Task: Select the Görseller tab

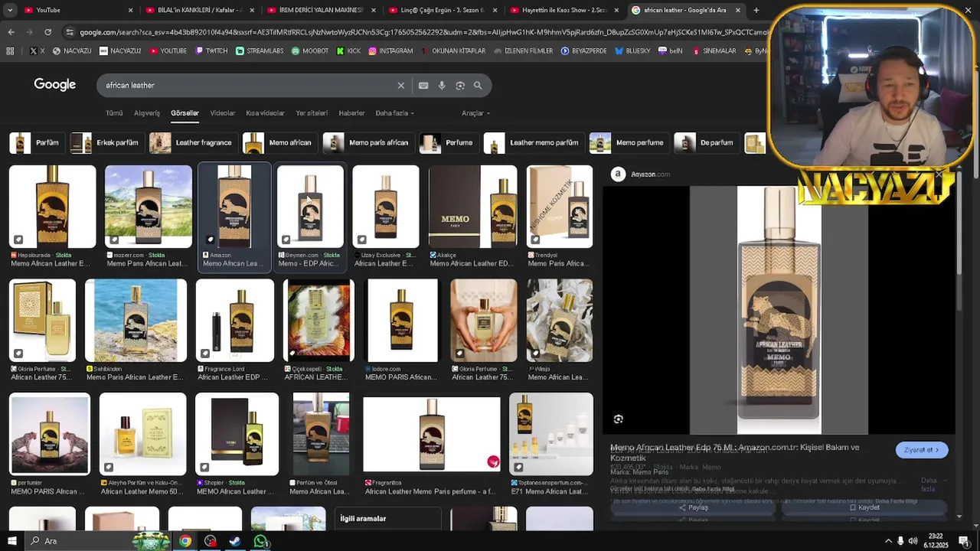Action: click(185, 113)
